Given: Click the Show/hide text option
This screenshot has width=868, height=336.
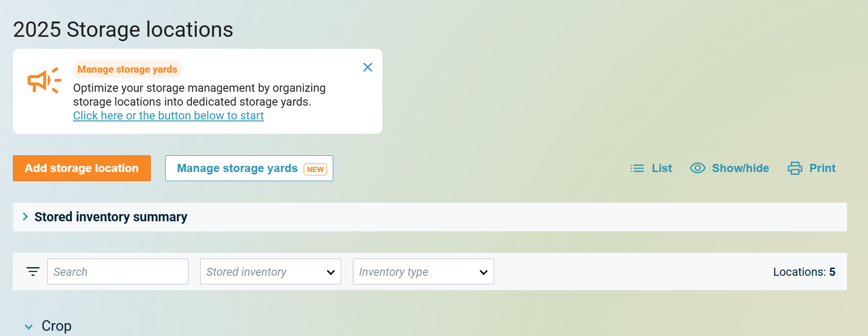Looking at the screenshot, I should click(740, 168).
